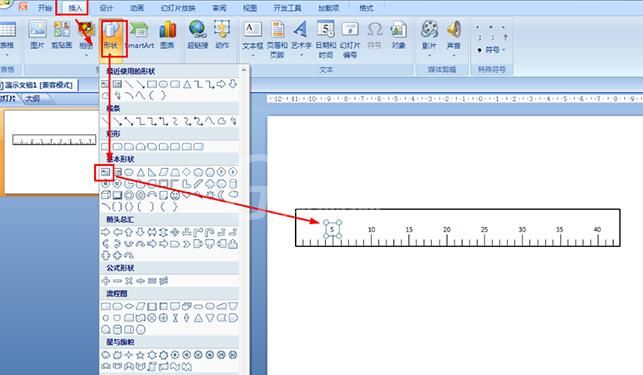Viewport: 643px width, 375px height.
Task: Pick the first rectangle in 矩形 section
Action: [x=105, y=146]
